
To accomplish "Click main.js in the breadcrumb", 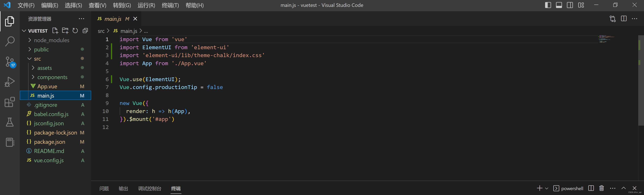I will click(129, 31).
